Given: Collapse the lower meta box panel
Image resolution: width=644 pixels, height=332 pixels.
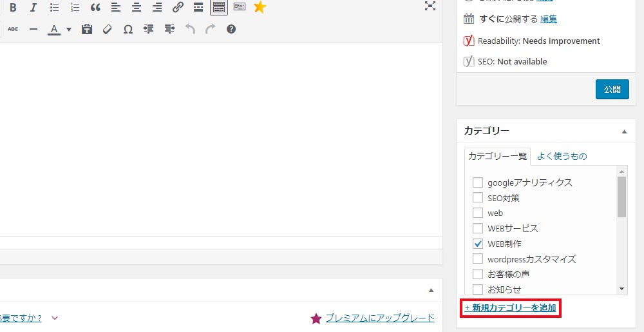Looking at the screenshot, I should point(431,290).
